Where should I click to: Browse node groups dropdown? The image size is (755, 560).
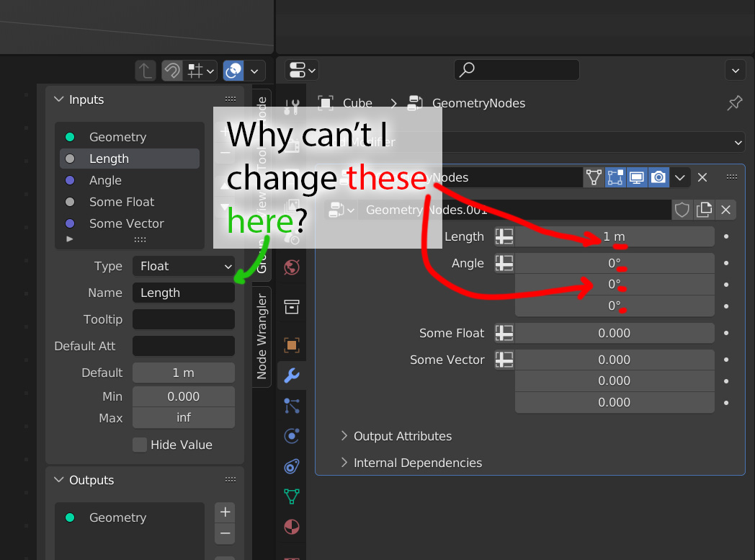point(341,210)
